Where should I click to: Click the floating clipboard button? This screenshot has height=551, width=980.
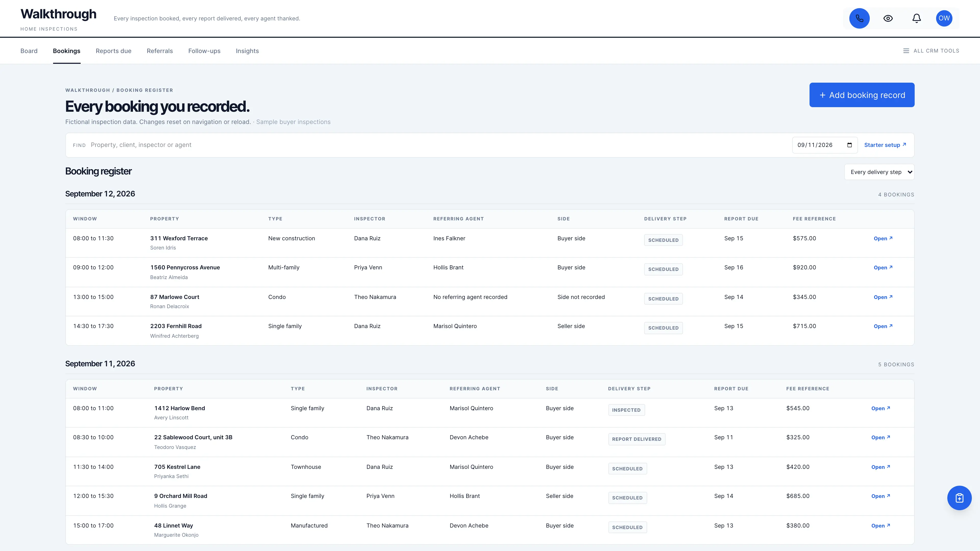tap(959, 498)
